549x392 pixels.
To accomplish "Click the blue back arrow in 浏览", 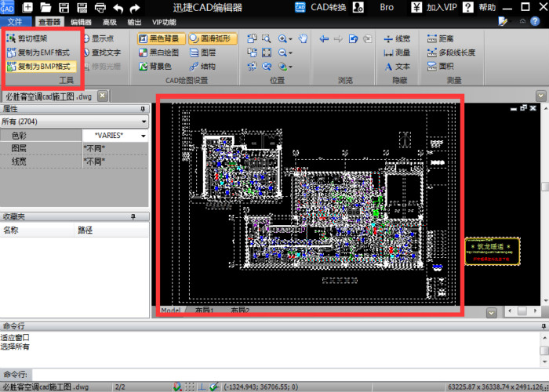I will tap(324, 38).
